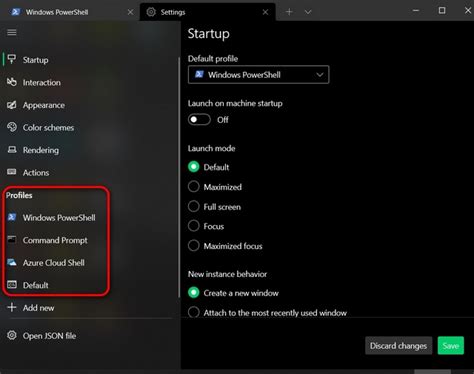Minimize the Terminal window
This screenshot has height=374, width=474.
[416, 11]
